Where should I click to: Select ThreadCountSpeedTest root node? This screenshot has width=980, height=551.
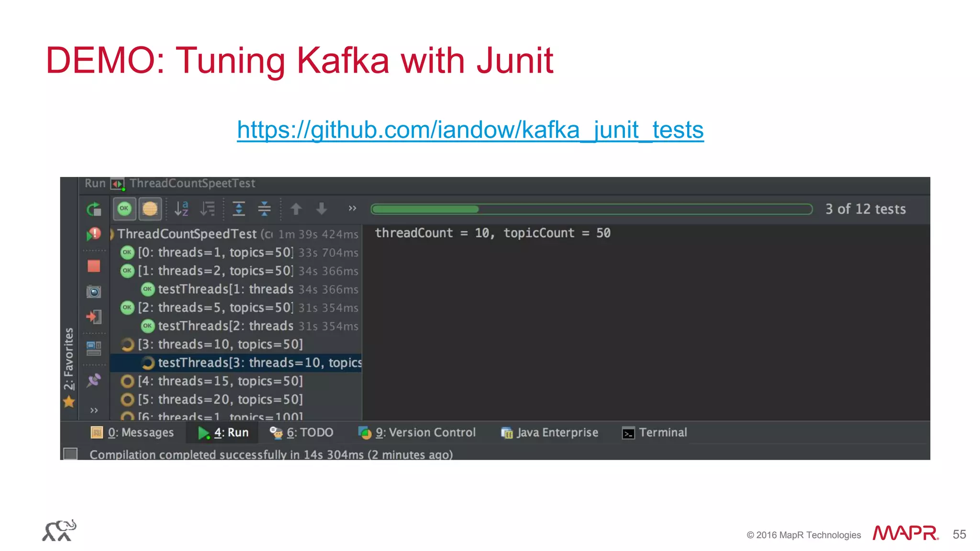coord(235,234)
